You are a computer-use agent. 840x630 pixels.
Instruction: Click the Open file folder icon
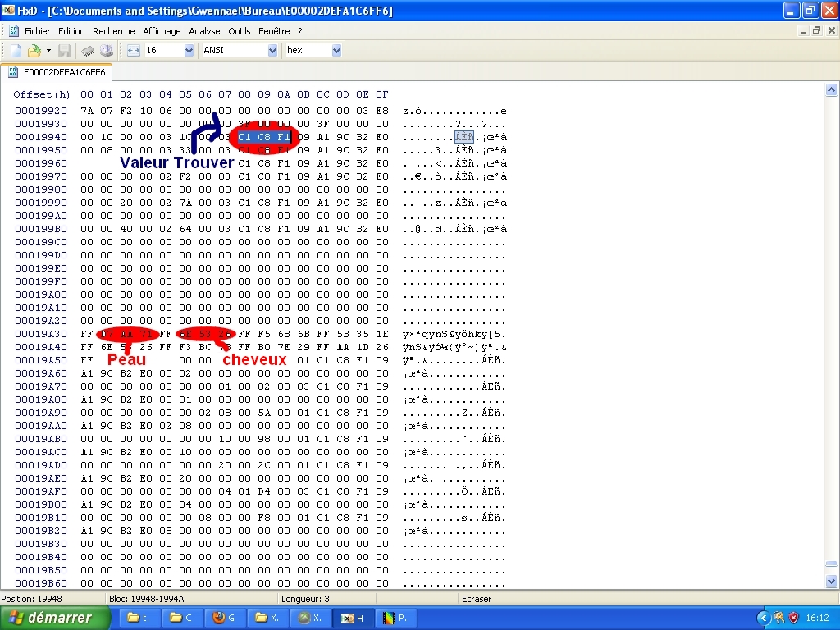point(34,51)
